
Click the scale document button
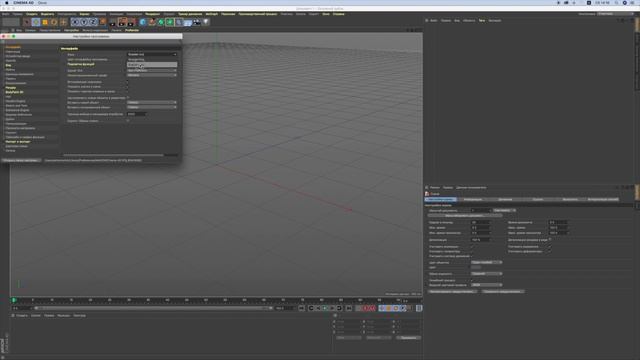[464, 215]
